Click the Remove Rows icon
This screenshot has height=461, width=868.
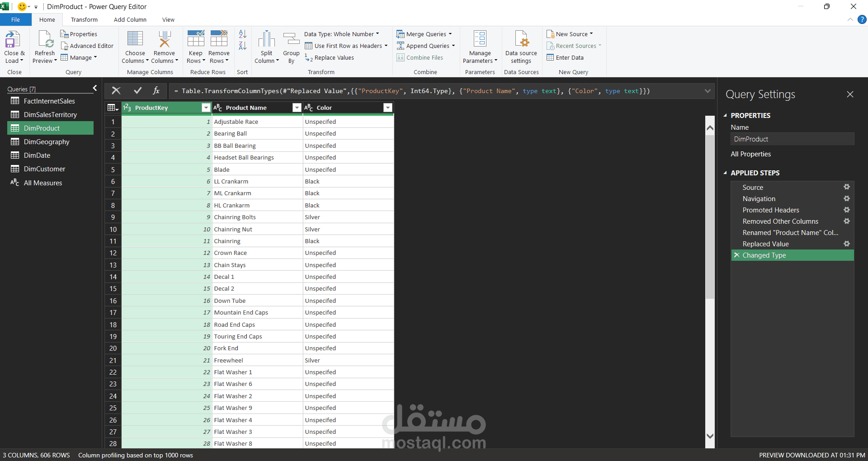pos(219,38)
